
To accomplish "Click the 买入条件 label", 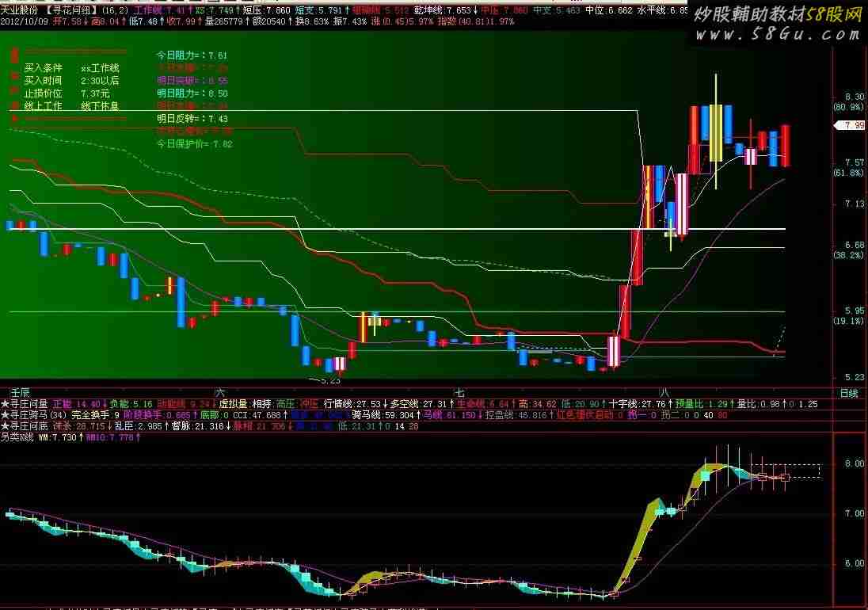I will coord(44,68).
